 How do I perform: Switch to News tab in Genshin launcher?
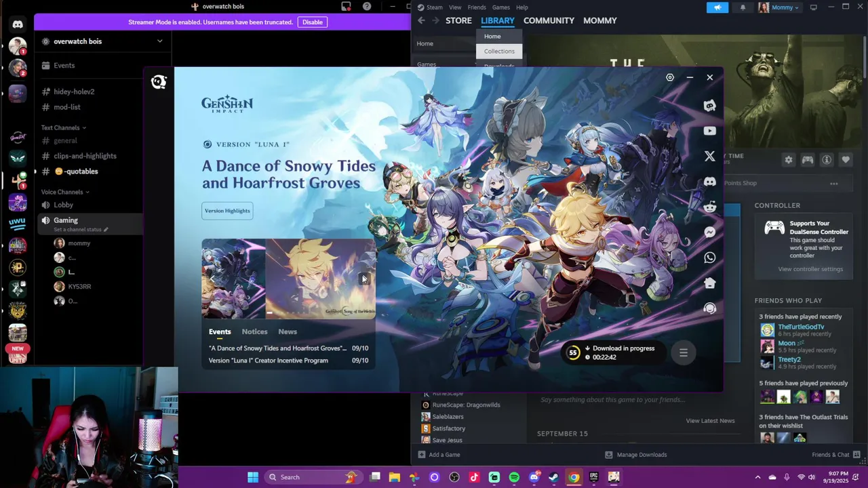pyautogui.click(x=288, y=331)
